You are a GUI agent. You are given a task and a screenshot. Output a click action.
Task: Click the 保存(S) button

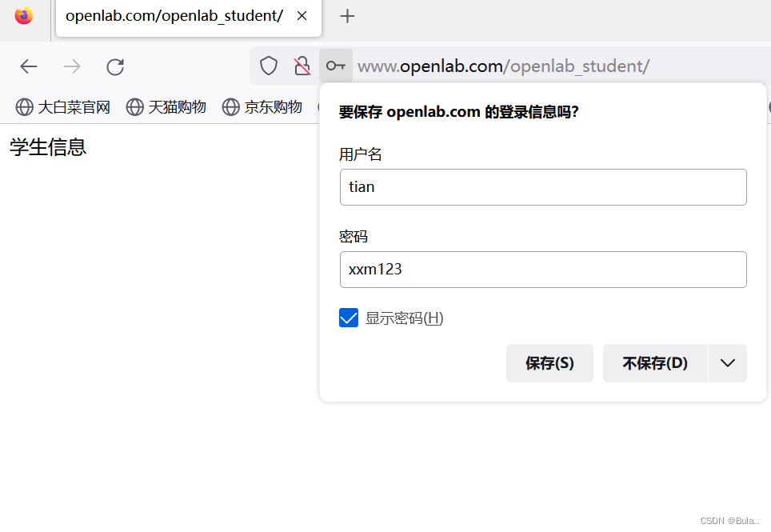click(x=549, y=362)
